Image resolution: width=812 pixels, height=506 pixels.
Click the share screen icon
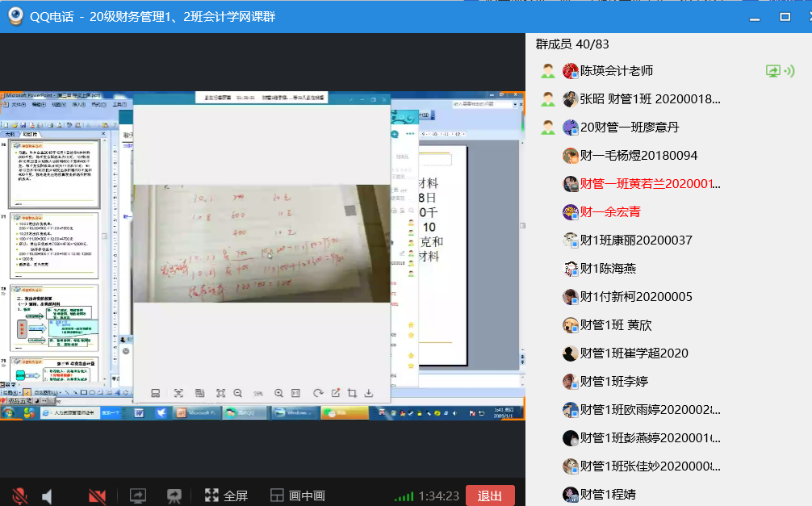pos(137,496)
